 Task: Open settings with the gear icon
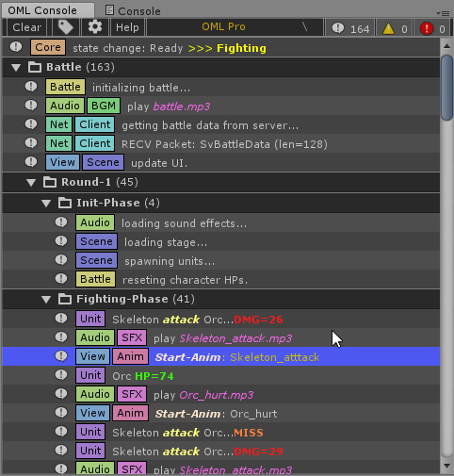pyautogui.click(x=95, y=27)
